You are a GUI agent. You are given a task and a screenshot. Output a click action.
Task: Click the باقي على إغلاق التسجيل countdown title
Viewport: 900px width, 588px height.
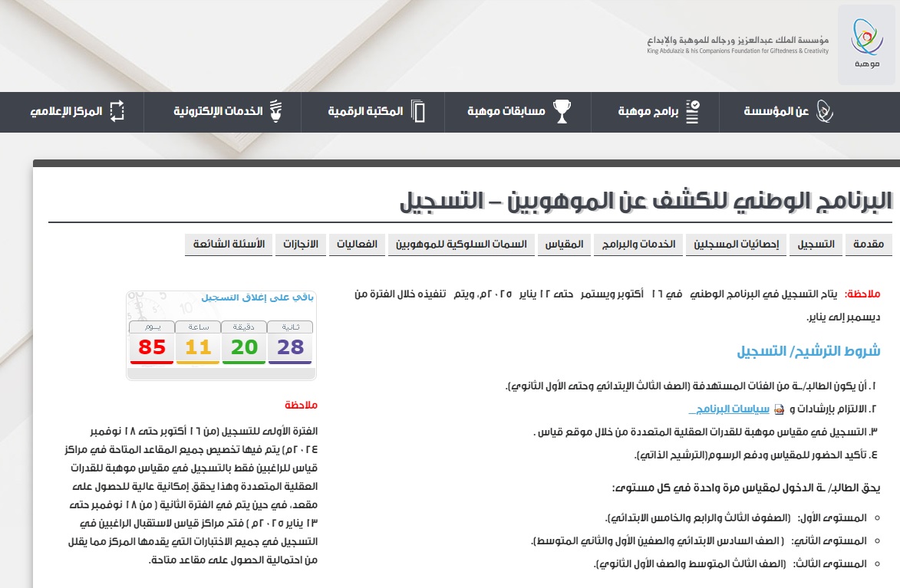pyautogui.click(x=257, y=297)
